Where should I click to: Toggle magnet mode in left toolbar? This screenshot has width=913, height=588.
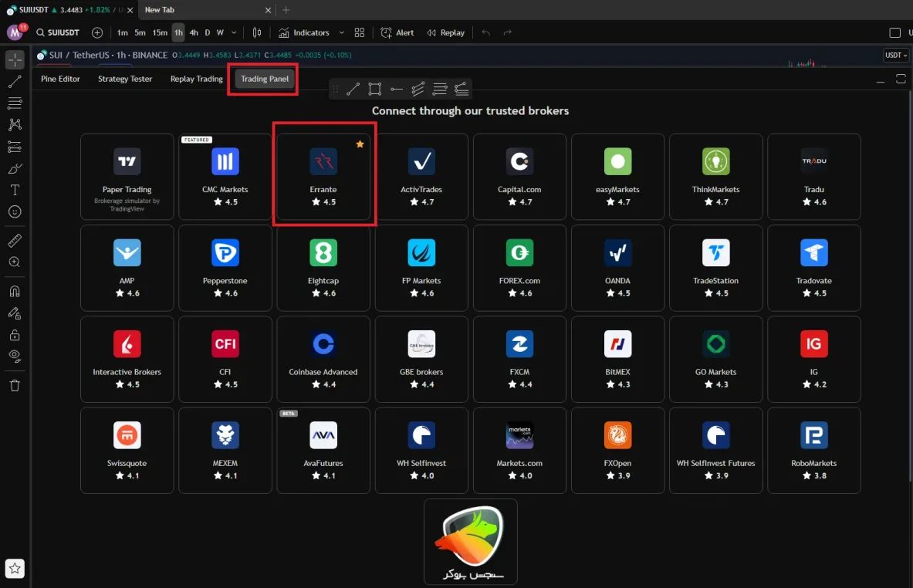[15, 291]
